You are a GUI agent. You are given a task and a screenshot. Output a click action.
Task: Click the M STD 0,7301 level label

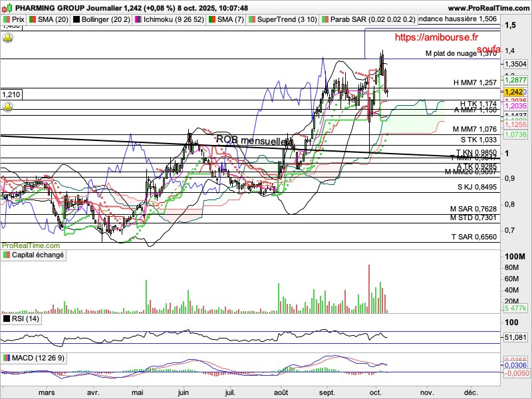(x=473, y=217)
